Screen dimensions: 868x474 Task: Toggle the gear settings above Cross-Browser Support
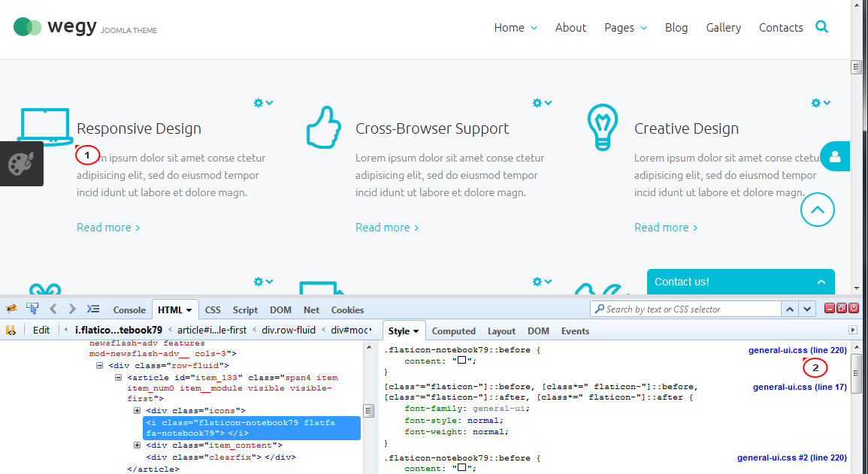pyautogui.click(x=538, y=103)
